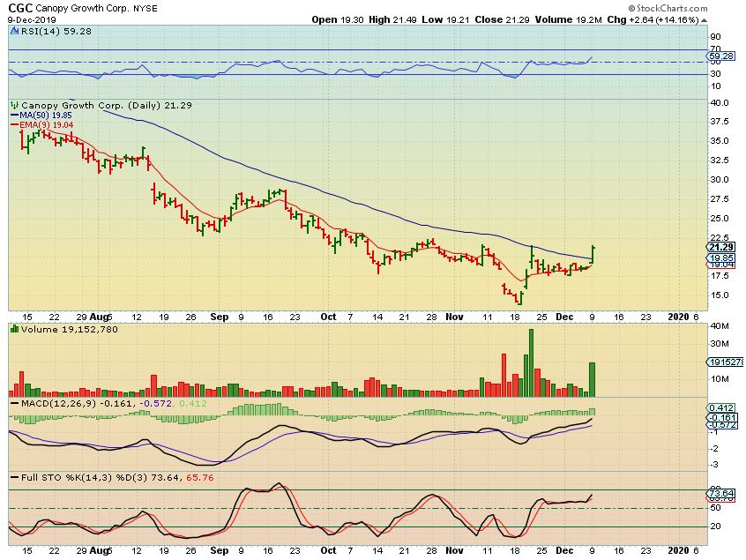Click the 27.5 price axis label

(720, 199)
